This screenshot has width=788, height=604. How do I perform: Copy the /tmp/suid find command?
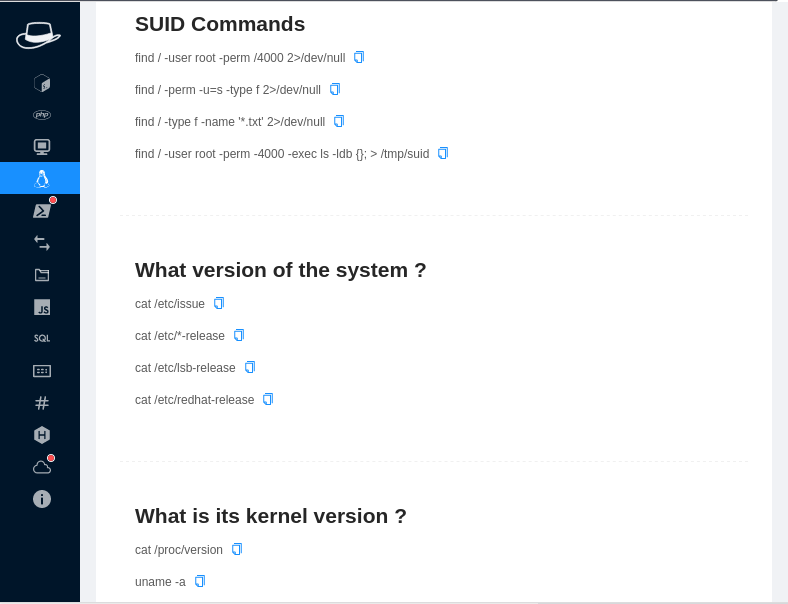tap(443, 153)
